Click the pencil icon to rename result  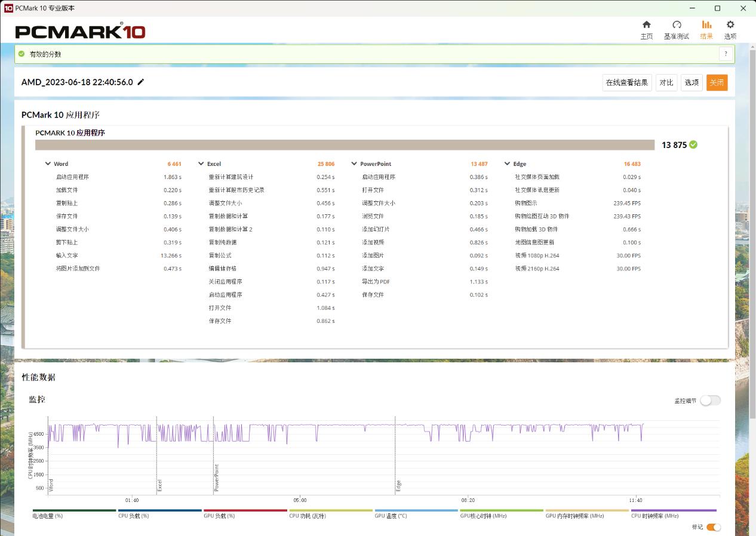141,82
